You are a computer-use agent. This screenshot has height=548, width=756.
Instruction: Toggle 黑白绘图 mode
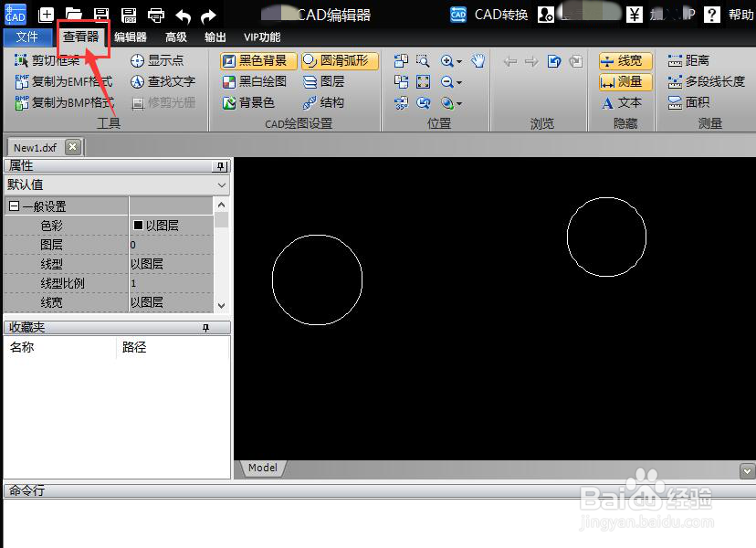coord(255,81)
